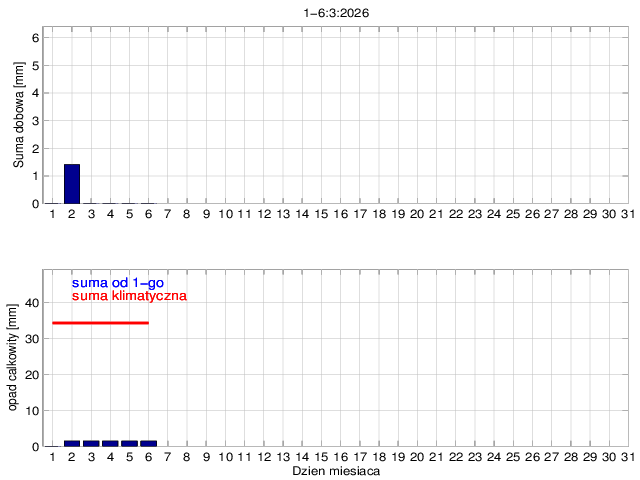Click the "Suma dobowa [mm]" axis label
This screenshot has height=480, width=640.
18,116
